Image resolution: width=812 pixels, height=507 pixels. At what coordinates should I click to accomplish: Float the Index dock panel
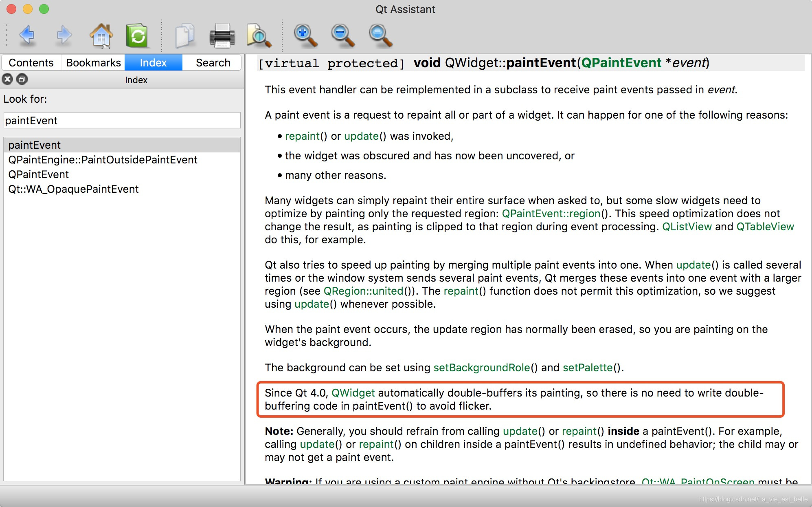coord(22,79)
